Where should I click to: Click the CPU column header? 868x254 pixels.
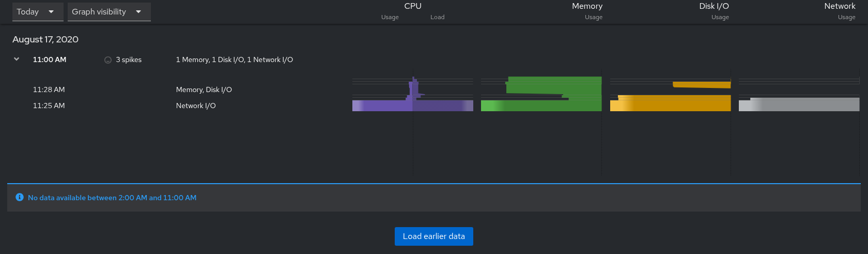413,6
